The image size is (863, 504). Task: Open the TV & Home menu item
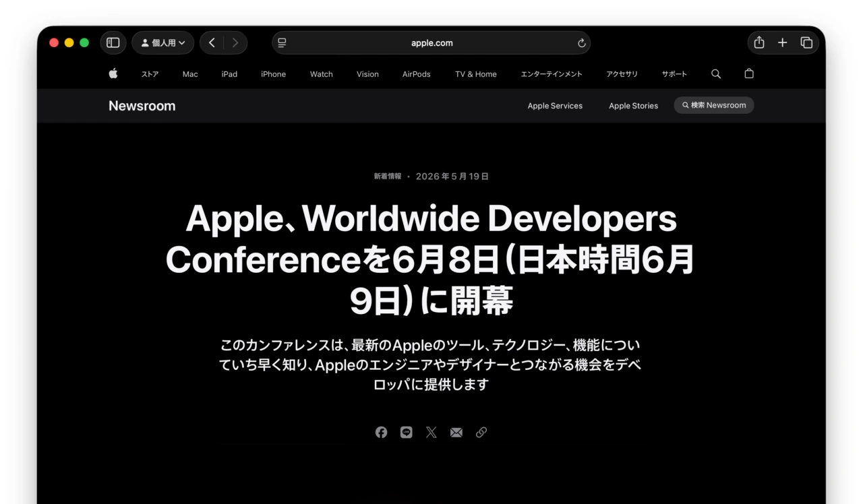pos(476,74)
